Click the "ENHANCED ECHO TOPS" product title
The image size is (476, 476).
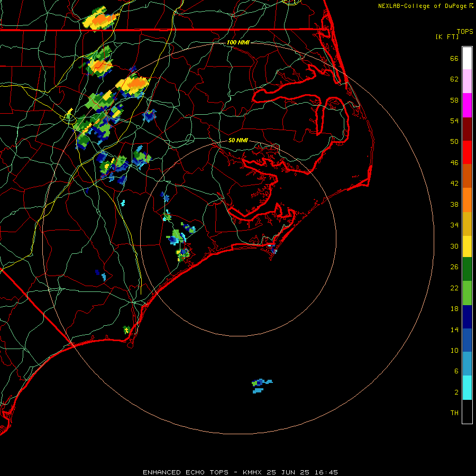click(x=186, y=472)
